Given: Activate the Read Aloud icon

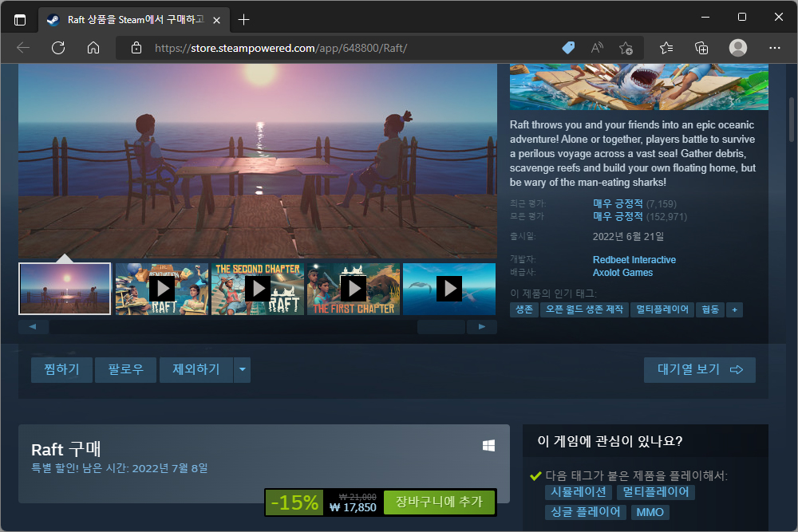Looking at the screenshot, I should tap(597, 49).
